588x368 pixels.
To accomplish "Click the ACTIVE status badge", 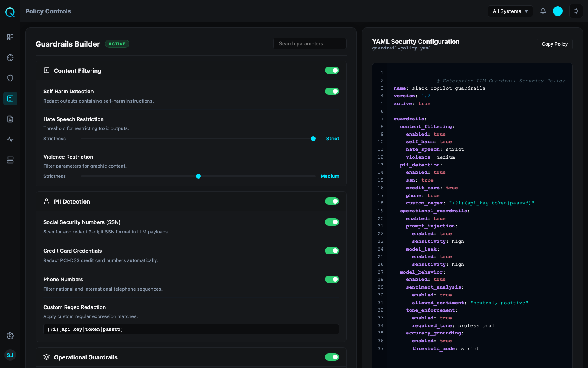I will pos(117,44).
